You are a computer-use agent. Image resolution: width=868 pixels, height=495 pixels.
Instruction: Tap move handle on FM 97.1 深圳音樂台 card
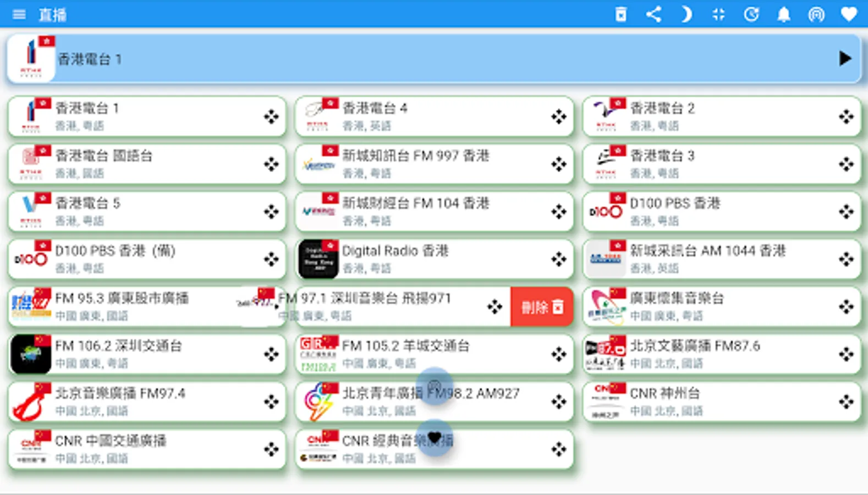coord(495,307)
